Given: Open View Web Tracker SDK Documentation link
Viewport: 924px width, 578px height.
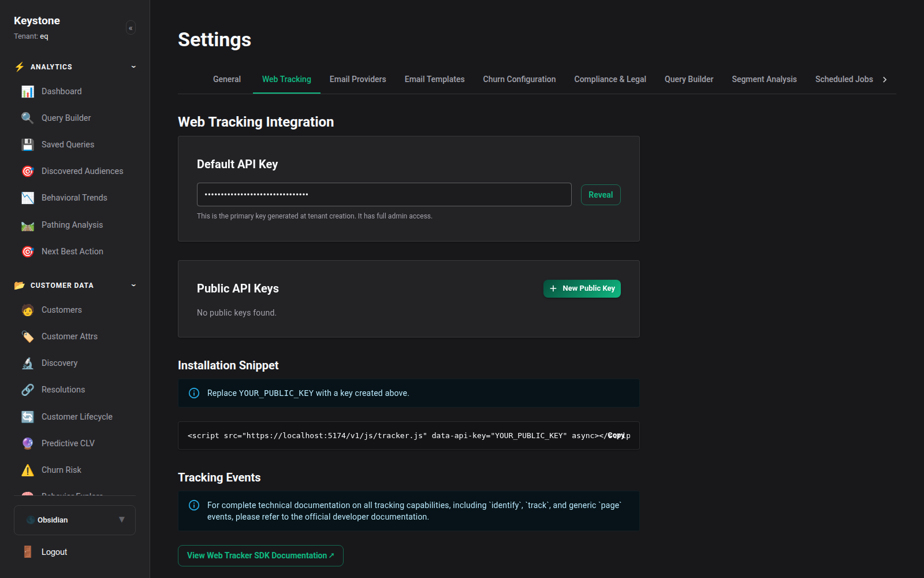Looking at the screenshot, I should pyautogui.click(x=260, y=555).
